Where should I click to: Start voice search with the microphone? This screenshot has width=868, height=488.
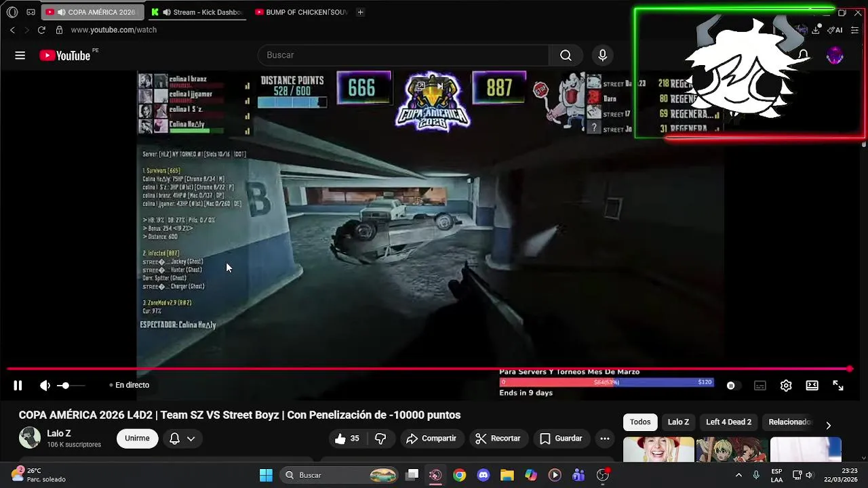click(x=602, y=56)
